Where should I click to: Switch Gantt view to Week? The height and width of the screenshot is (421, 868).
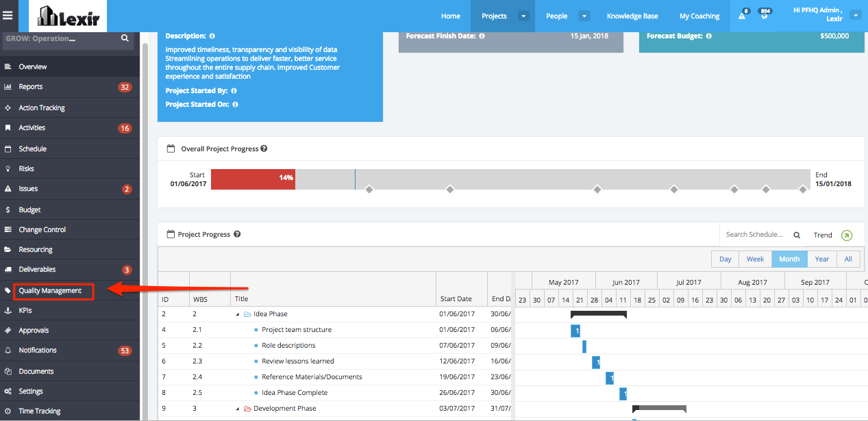(755, 259)
